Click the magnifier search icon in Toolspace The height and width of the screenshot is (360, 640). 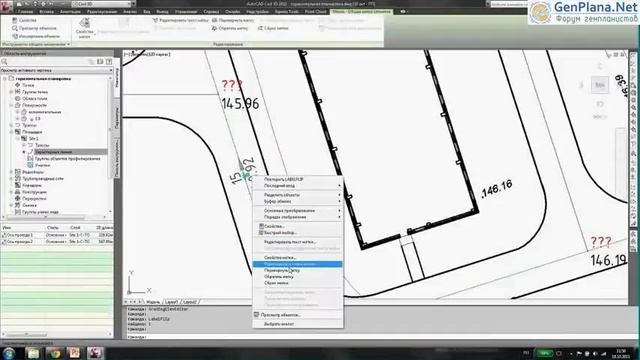coord(4,62)
